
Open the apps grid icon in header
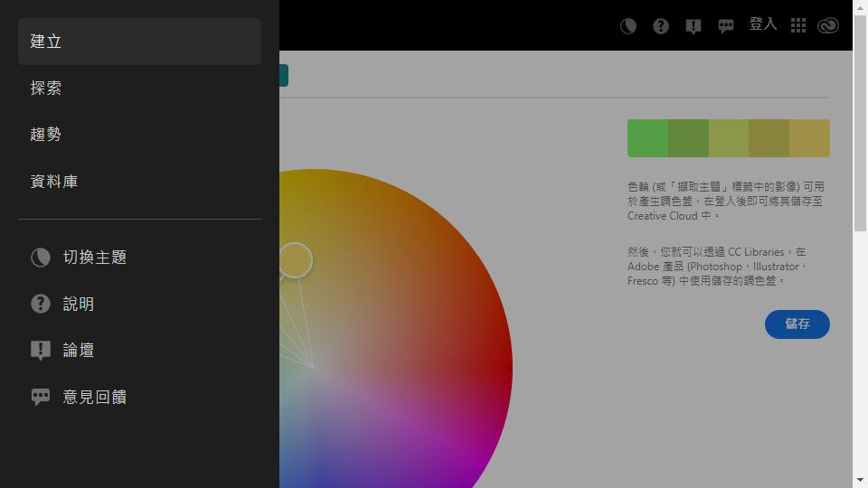(798, 25)
